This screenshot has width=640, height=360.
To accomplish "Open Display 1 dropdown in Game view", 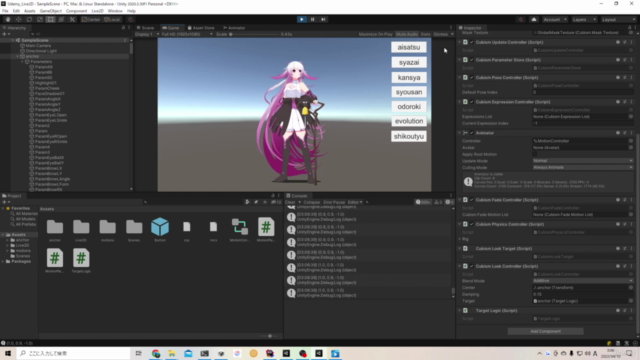I will (x=147, y=34).
